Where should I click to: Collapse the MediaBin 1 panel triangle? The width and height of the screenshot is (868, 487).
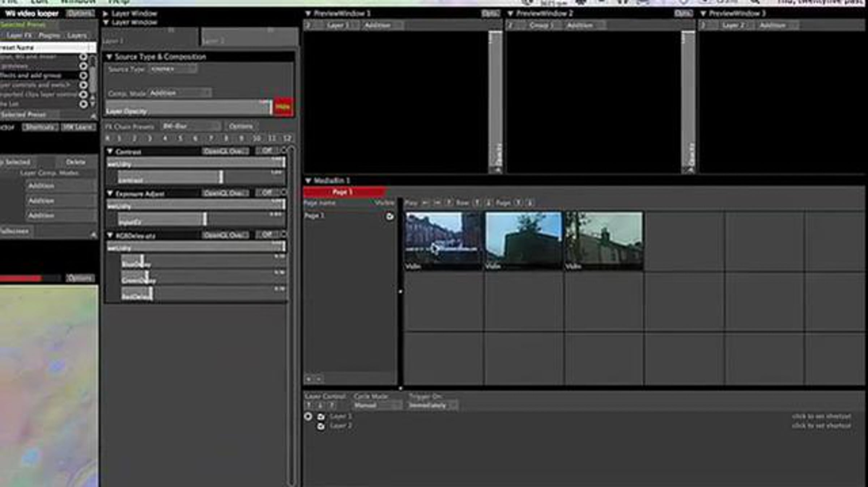pos(308,180)
